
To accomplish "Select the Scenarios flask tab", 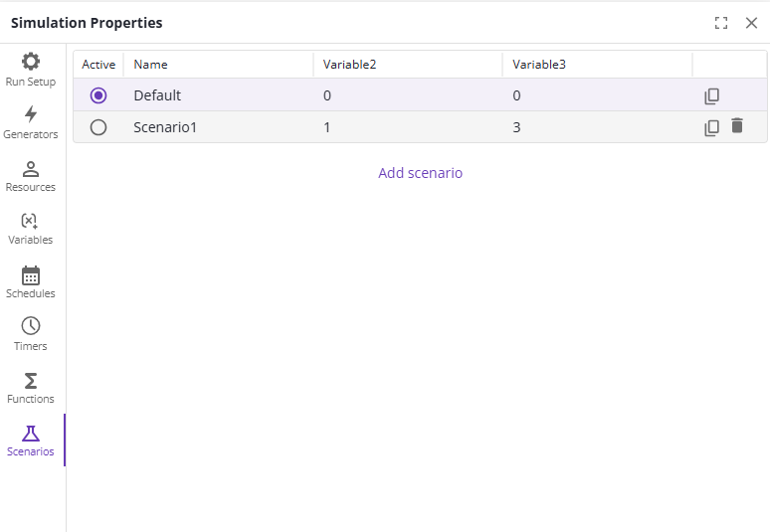I will coord(31,440).
